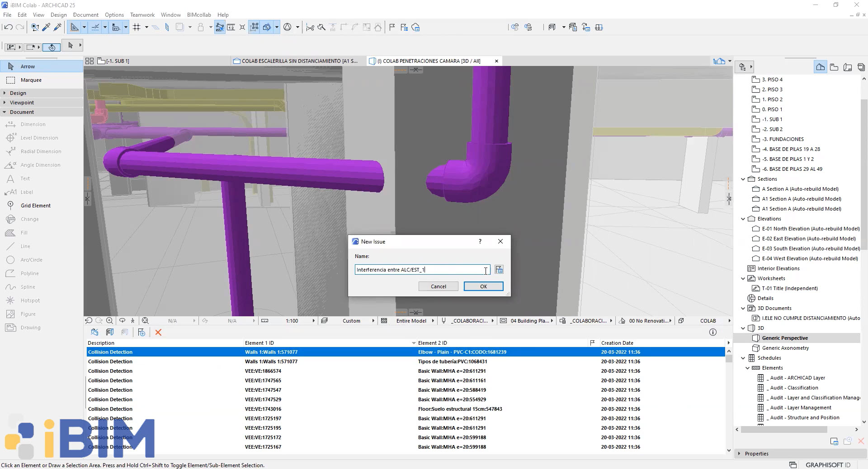
Task: Click the red X delete icon
Action: click(158, 333)
